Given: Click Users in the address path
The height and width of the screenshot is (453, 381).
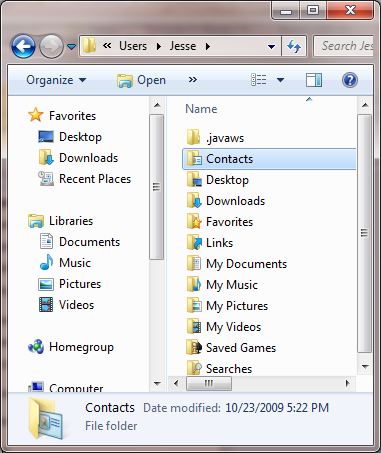Looking at the screenshot, I should (133, 46).
